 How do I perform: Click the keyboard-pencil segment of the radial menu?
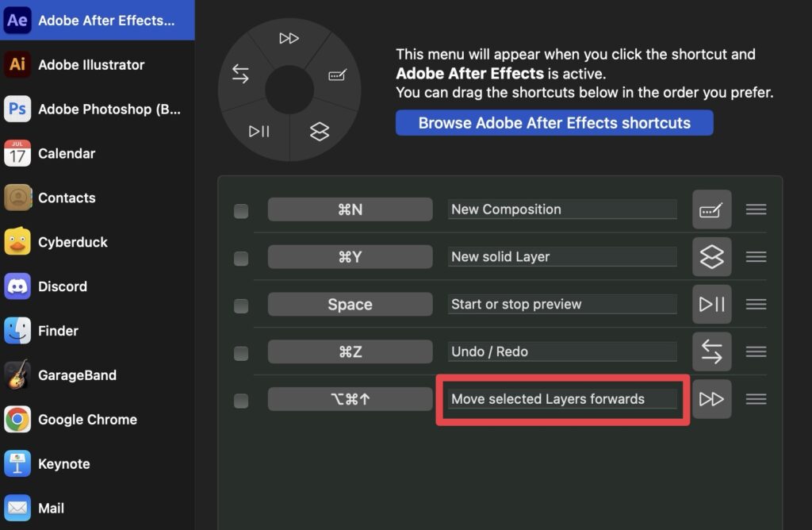(x=337, y=75)
